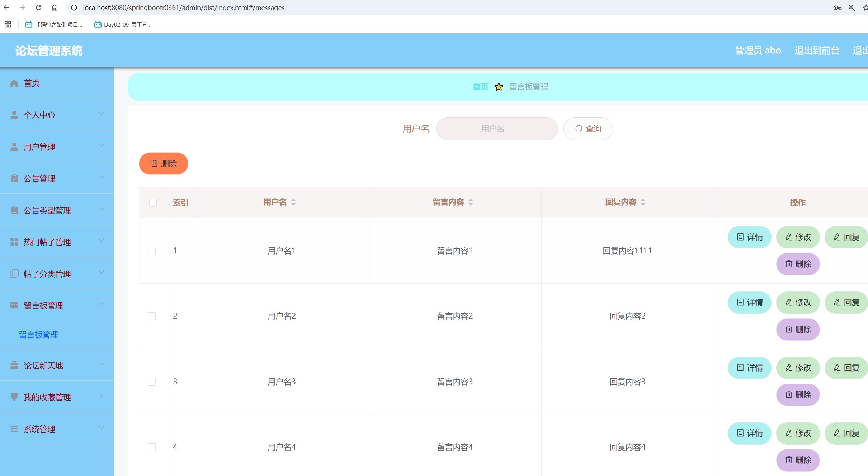Click the browser reload page icon
Image resolution: width=868 pixels, height=476 pixels.
point(39,8)
